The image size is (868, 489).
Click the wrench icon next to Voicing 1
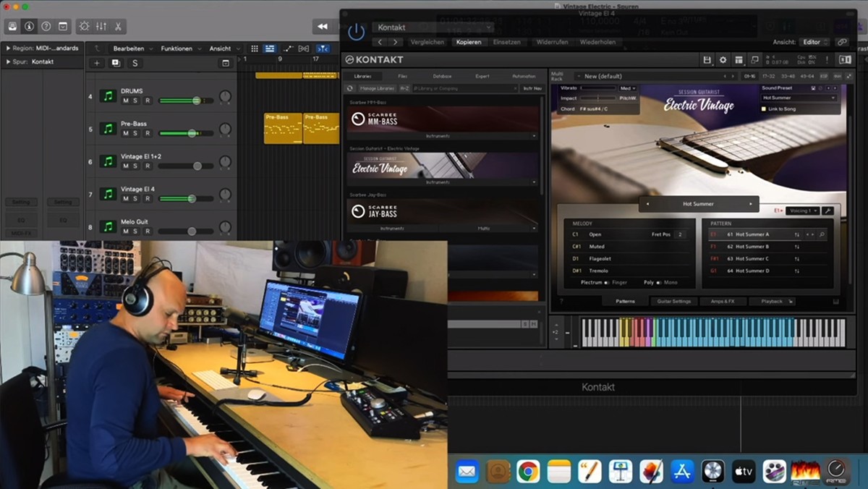828,211
